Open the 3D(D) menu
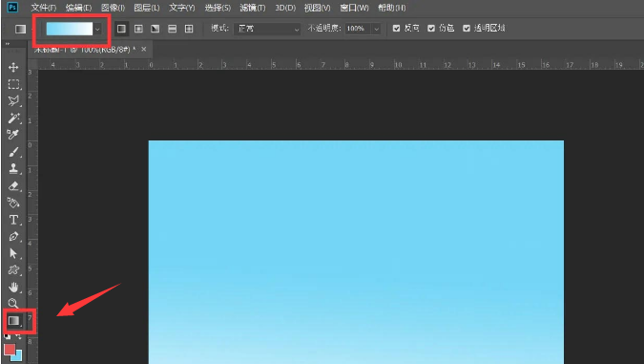Viewport: 644px width, 364px height. point(285,8)
